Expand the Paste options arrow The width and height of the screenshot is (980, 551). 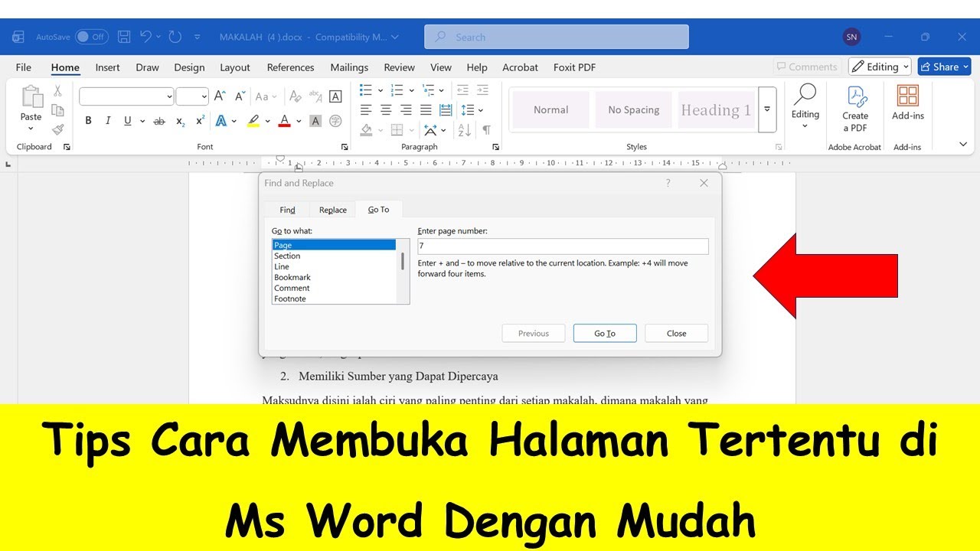coord(31,128)
